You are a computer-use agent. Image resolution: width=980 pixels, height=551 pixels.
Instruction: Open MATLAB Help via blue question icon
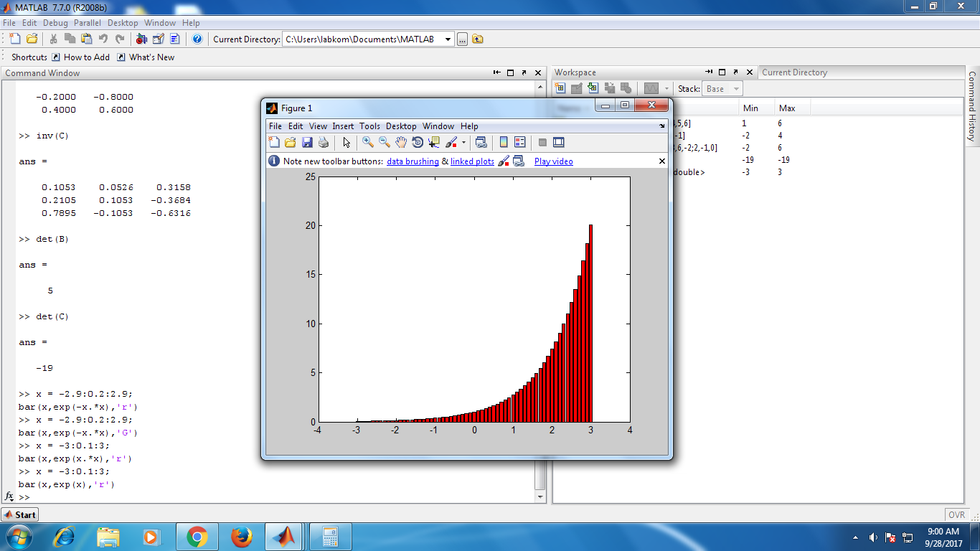point(197,39)
